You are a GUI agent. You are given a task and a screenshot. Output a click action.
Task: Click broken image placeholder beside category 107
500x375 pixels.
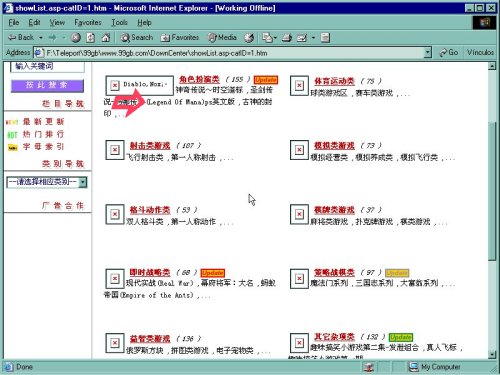click(x=115, y=150)
